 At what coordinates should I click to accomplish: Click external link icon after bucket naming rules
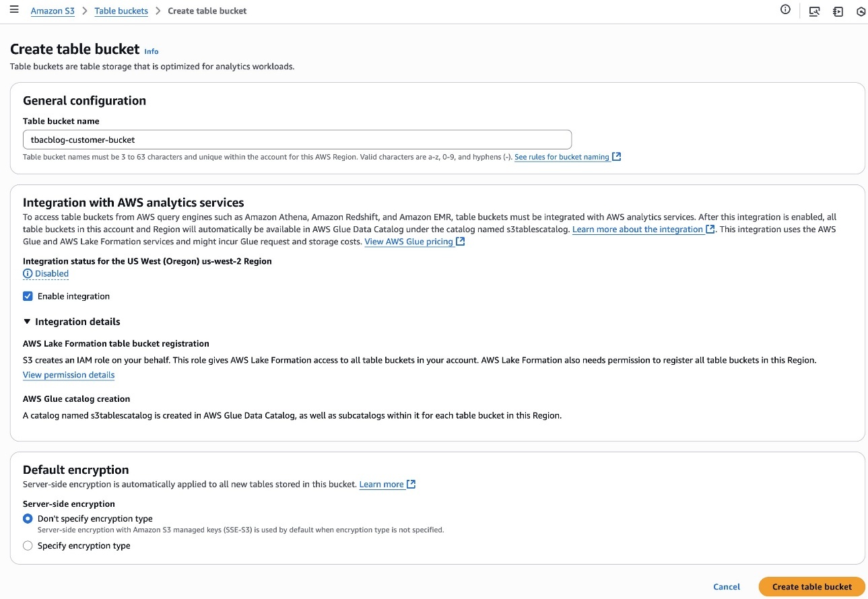[617, 157]
